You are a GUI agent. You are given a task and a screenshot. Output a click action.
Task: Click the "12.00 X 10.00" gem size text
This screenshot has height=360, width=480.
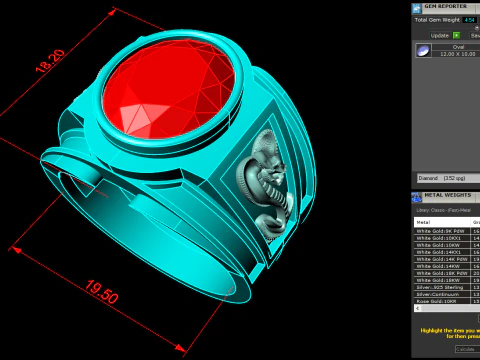point(458,54)
